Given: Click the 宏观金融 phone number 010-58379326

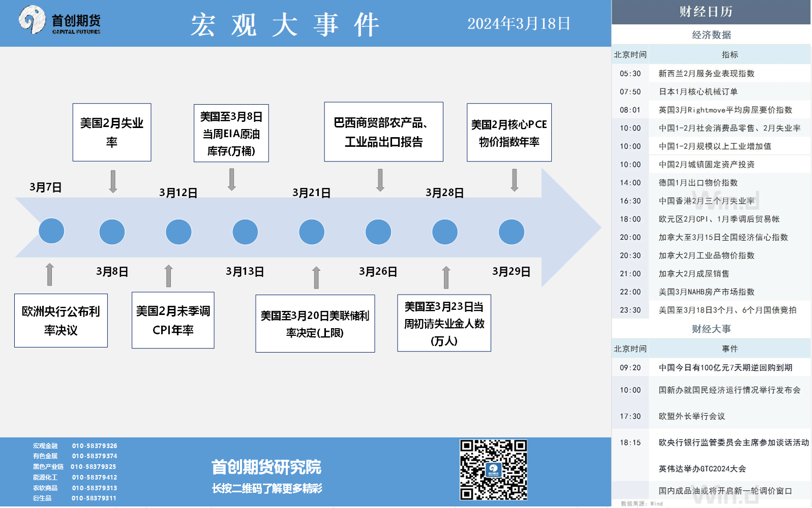Looking at the screenshot, I should [x=95, y=446].
